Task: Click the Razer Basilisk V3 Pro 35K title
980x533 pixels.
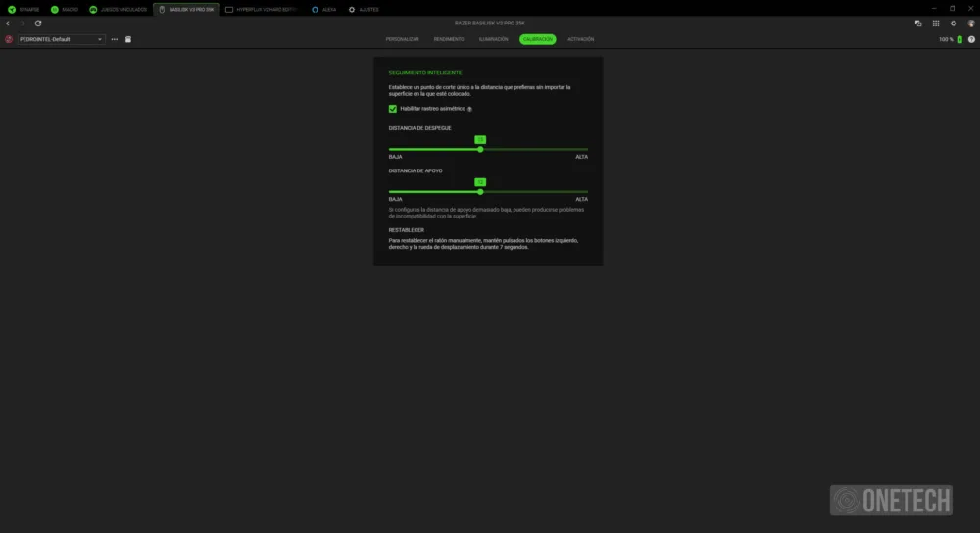Action: tap(489, 24)
